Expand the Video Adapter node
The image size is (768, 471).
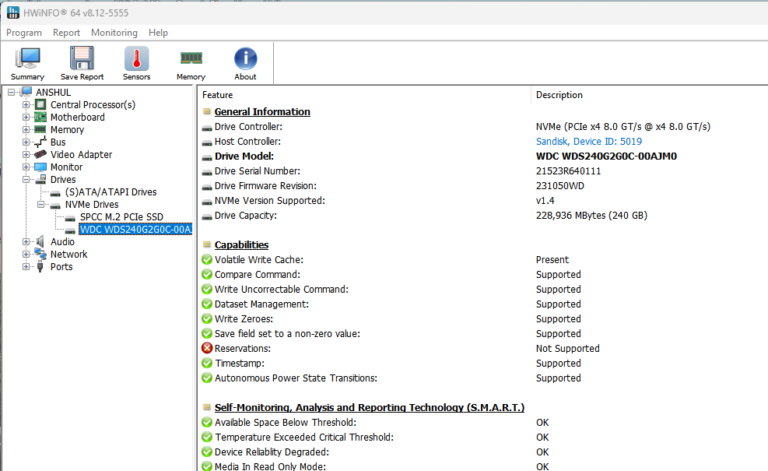[26, 154]
